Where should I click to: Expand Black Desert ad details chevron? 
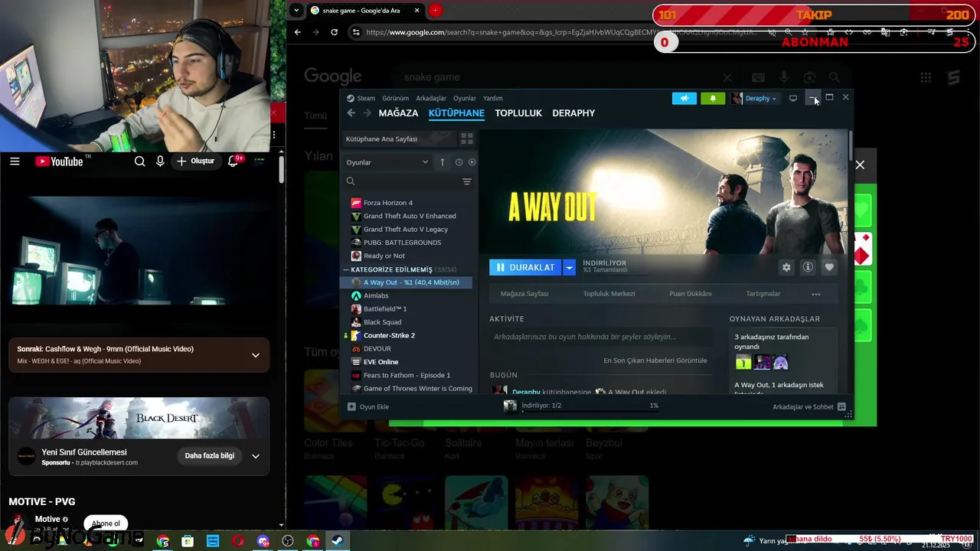pos(256,456)
